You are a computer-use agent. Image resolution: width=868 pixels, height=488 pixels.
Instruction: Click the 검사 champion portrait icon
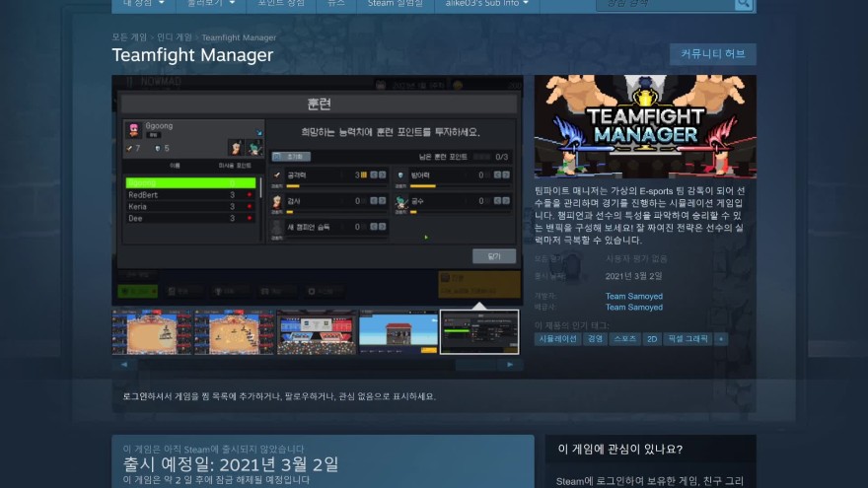pos(277,202)
